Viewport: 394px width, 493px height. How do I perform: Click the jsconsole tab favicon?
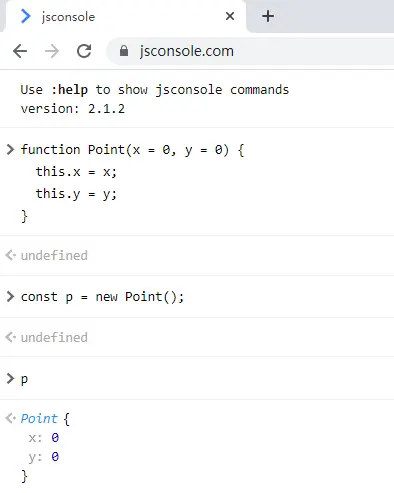tap(26, 16)
